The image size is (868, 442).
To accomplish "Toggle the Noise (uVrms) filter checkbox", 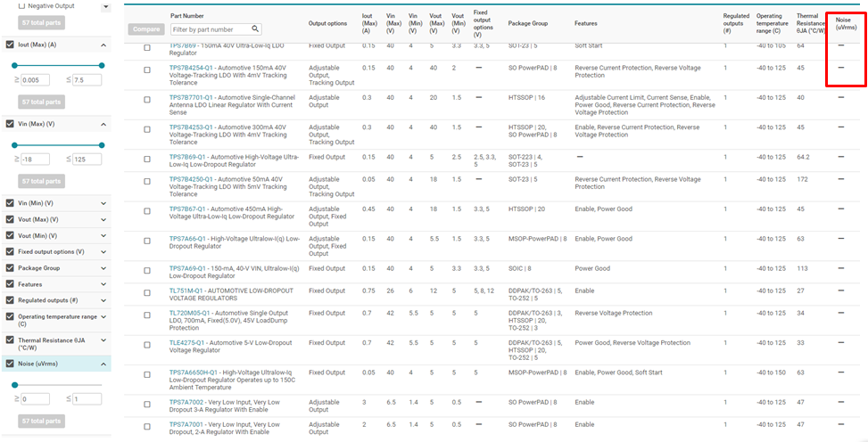I will (x=10, y=364).
